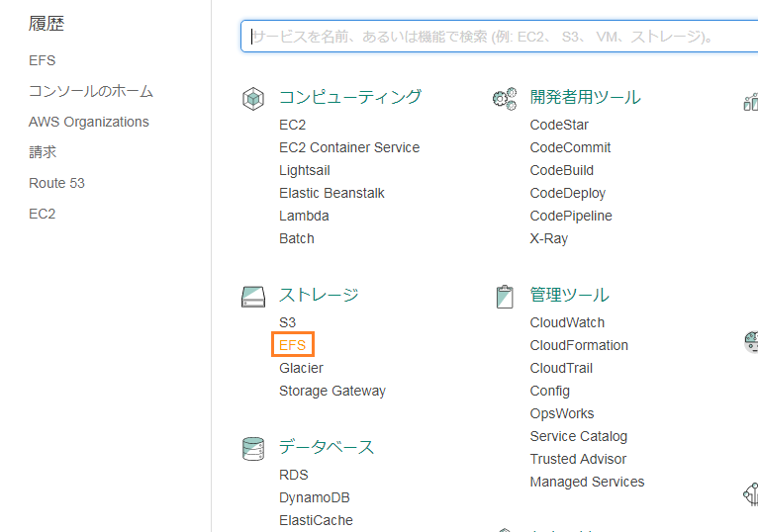The height and width of the screenshot is (532, 758).
Task: Open CodeStar
Action: pos(559,125)
